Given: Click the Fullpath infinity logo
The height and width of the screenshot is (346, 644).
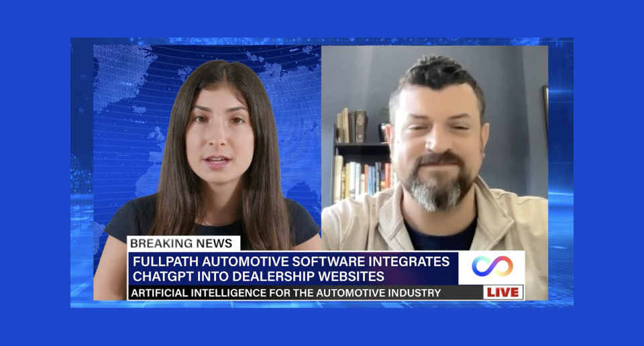Looking at the screenshot, I should [492, 266].
